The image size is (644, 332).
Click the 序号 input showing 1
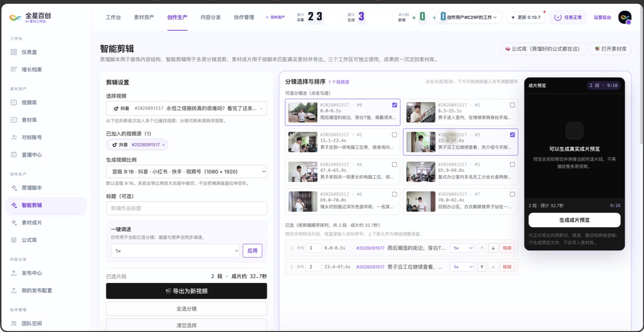tap(313, 248)
